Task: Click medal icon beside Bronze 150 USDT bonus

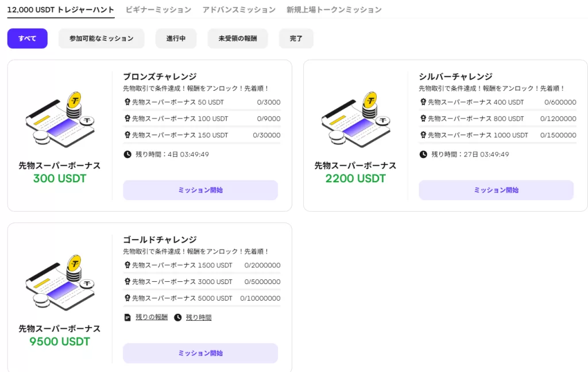Action: tap(127, 135)
